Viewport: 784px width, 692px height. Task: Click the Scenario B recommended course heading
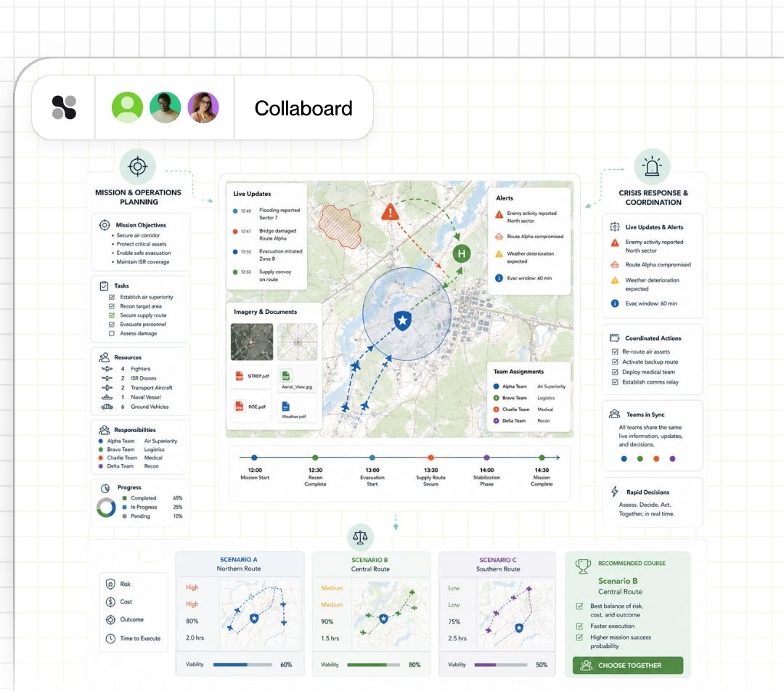pyautogui.click(x=618, y=581)
